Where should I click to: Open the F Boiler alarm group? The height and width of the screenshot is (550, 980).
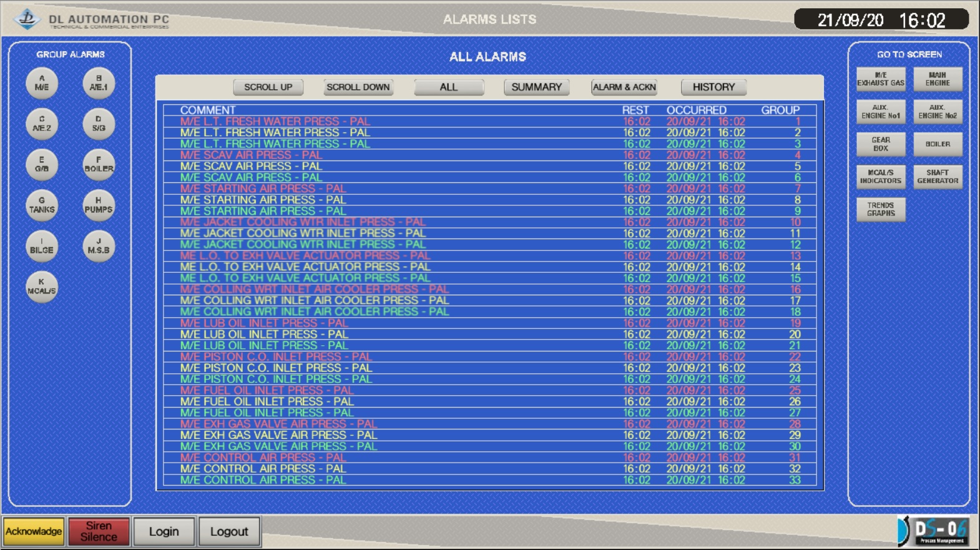pyautogui.click(x=99, y=164)
